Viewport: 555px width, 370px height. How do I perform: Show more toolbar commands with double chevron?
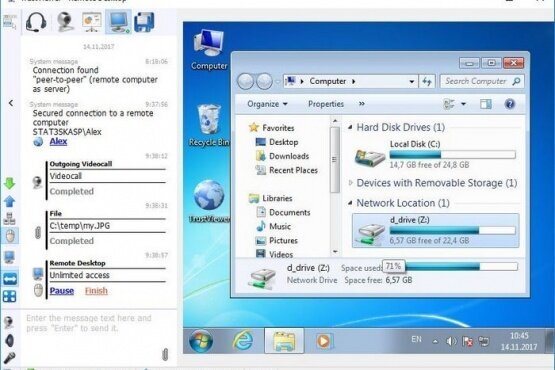click(362, 104)
